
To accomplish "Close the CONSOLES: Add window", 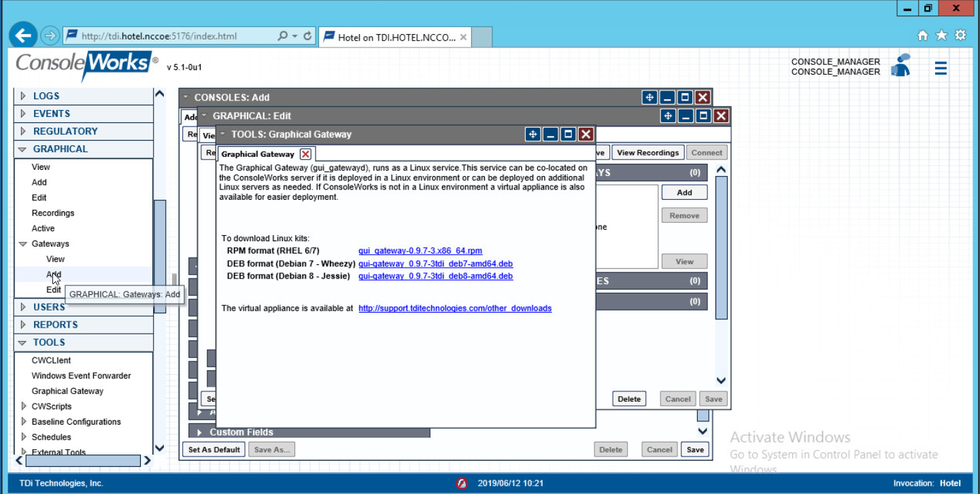I will (703, 98).
